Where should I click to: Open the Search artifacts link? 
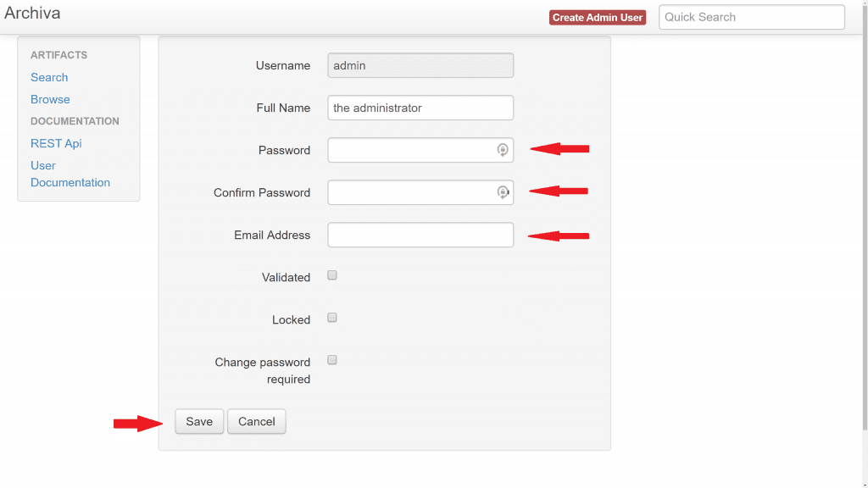(x=49, y=77)
